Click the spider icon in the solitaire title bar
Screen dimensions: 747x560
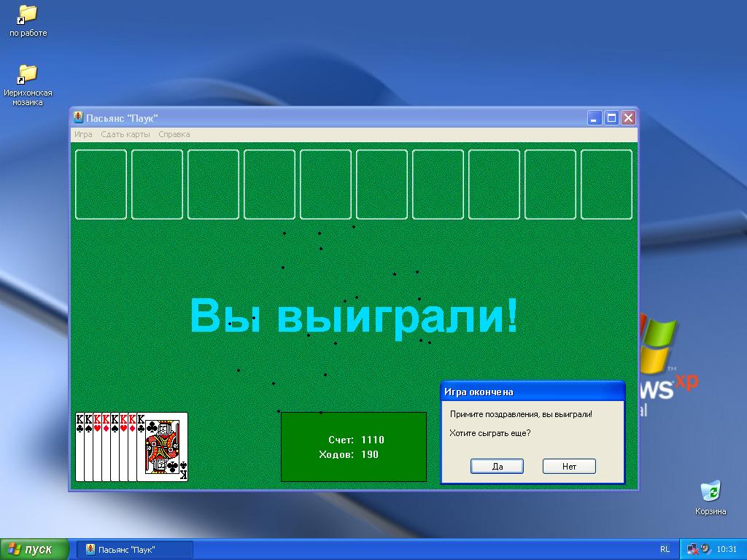tap(78, 117)
